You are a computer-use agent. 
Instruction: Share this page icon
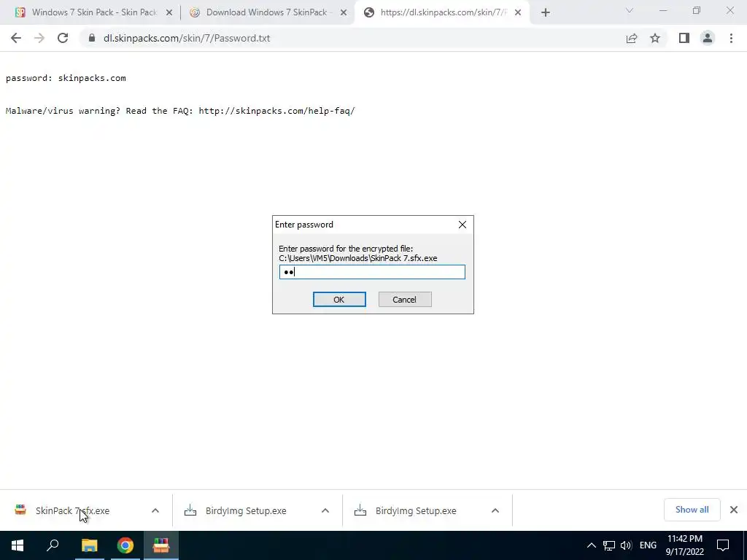coord(632,38)
